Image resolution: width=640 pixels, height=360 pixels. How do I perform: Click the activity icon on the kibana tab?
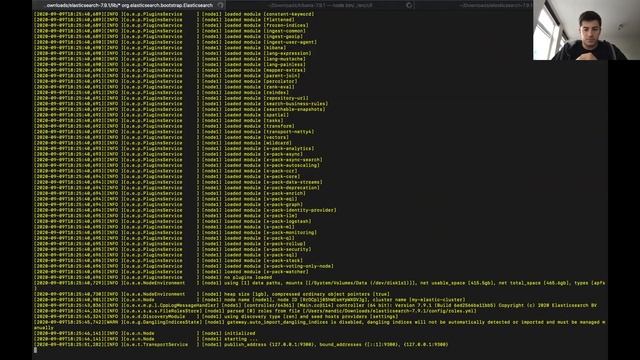[x=409, y=5]
